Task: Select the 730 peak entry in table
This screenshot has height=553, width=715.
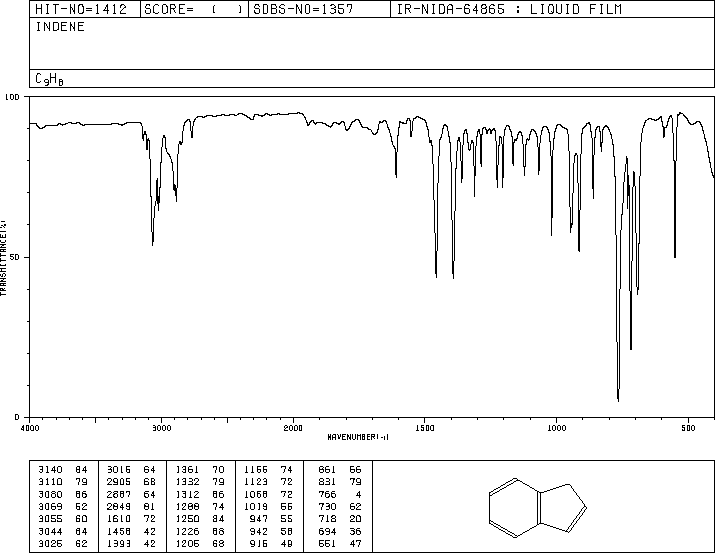Action: (x=340, y=506)
